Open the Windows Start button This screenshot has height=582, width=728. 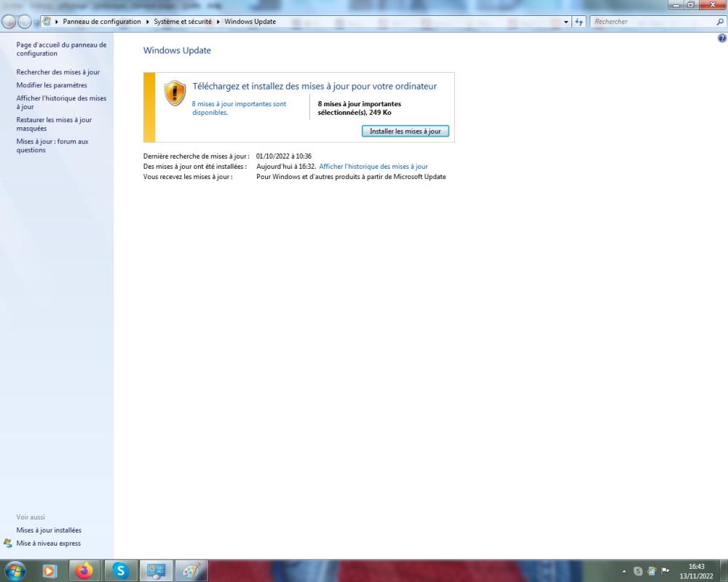pos(15,571)
